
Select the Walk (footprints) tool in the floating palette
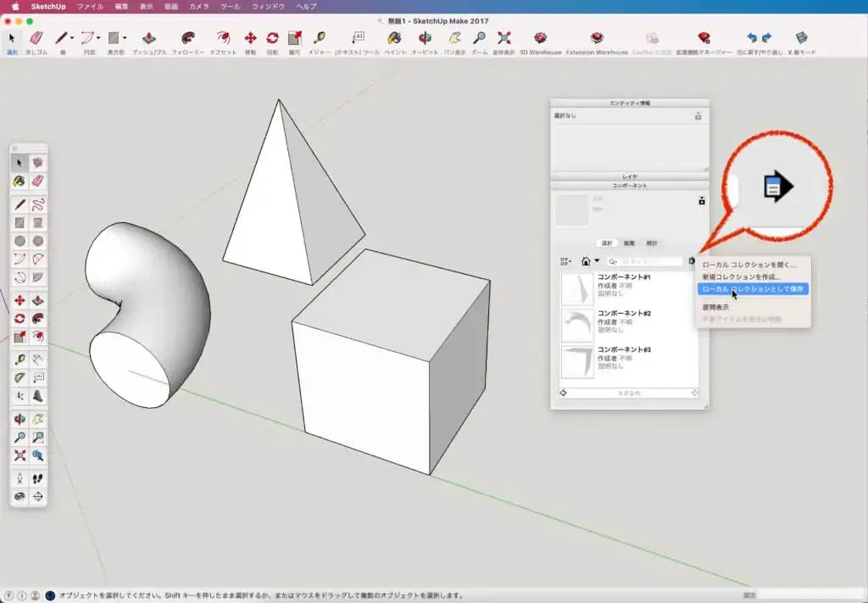[37, 478]
